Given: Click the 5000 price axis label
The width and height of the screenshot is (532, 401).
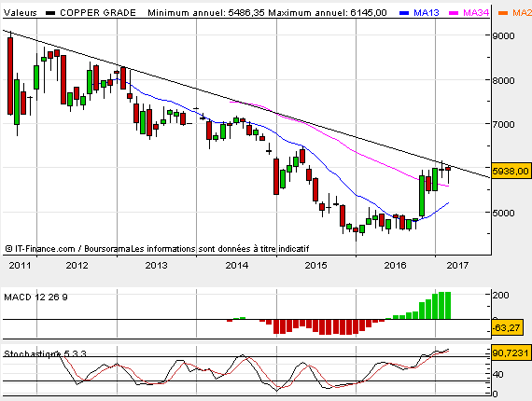Looking at the screenshot, I should pyautogui.click(x=503, y=213).
